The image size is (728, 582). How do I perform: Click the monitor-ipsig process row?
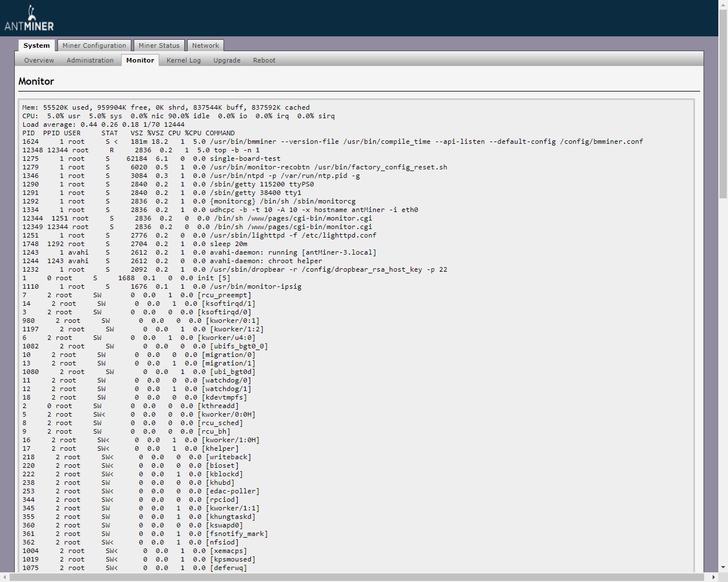coord(162,286)
